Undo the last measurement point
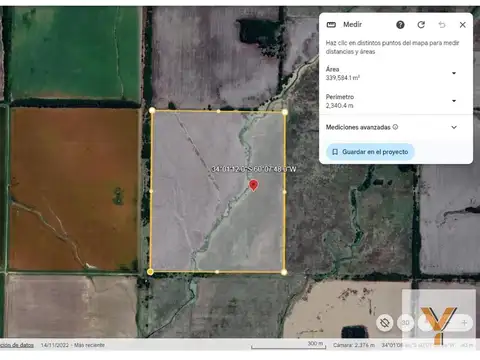 click(442, 25)
